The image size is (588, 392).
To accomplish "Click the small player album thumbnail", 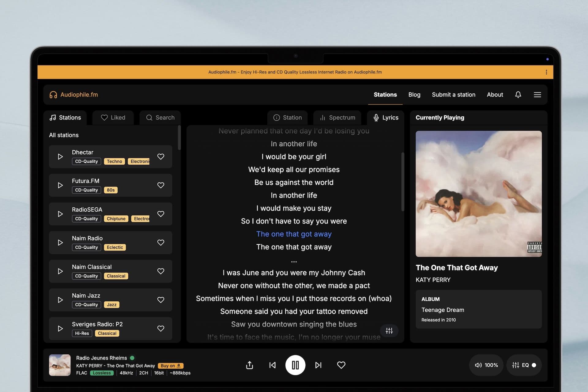I will (x=60, y=365).
